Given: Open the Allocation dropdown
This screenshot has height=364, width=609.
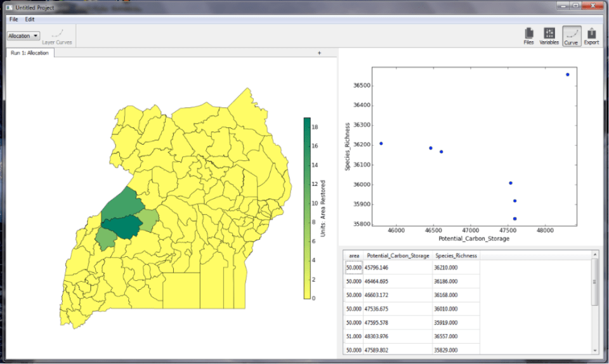Looking at the screenshot, I should pos(23,36).
